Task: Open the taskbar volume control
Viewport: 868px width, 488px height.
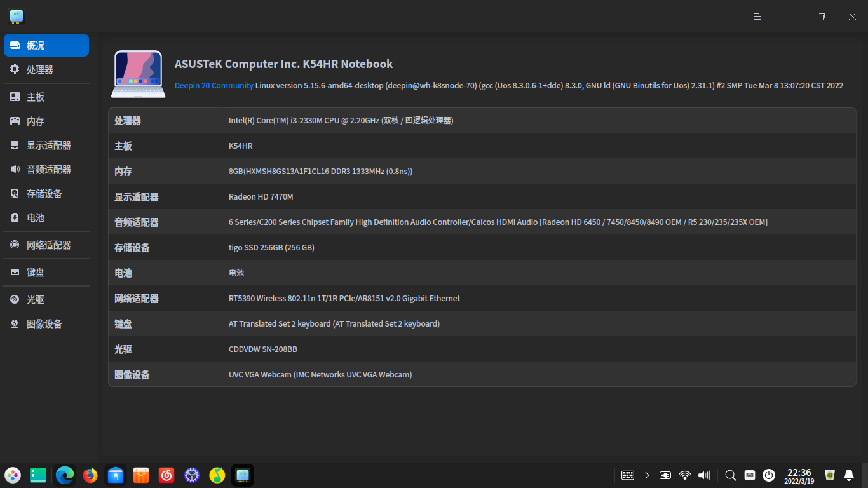Action: (704, 475)
